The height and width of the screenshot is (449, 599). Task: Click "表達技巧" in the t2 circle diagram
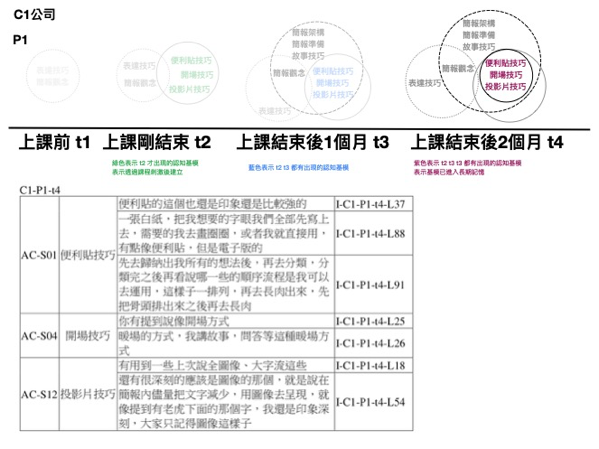[x=139, y=66]
